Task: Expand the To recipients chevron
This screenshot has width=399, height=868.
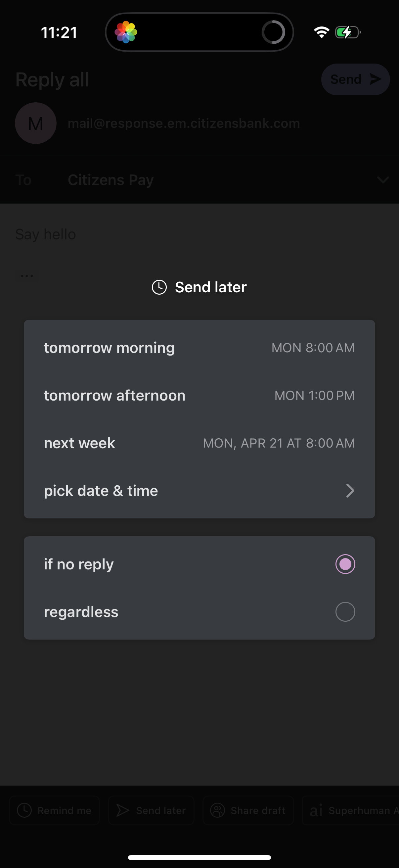Action: (383, 180)
